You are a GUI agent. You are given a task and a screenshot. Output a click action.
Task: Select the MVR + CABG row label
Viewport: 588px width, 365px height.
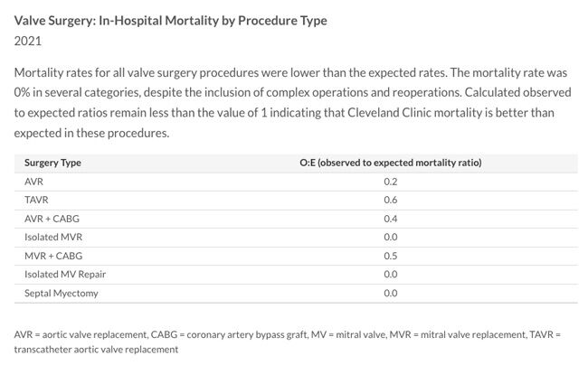coord(52,256)
